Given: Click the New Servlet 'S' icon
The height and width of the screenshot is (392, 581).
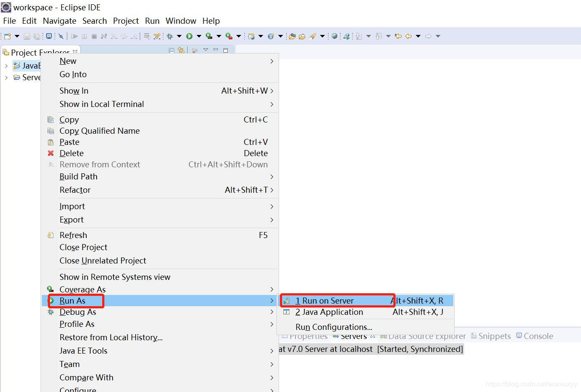Looking at the screenshot, I should [x=271, y=36].
